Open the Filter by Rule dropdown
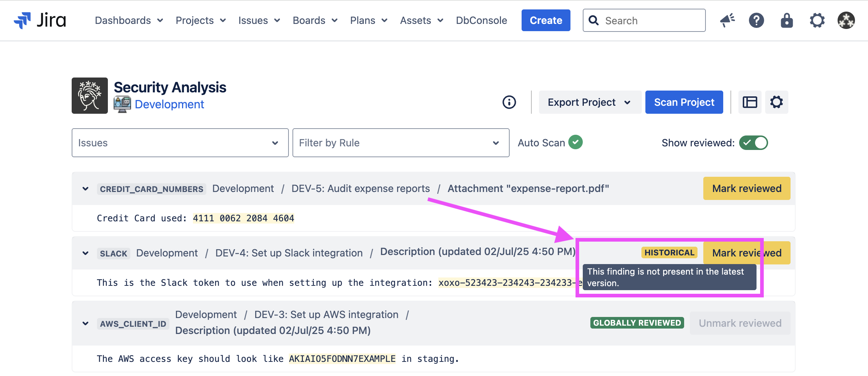868x376 pixels. [x=401, y=143]
